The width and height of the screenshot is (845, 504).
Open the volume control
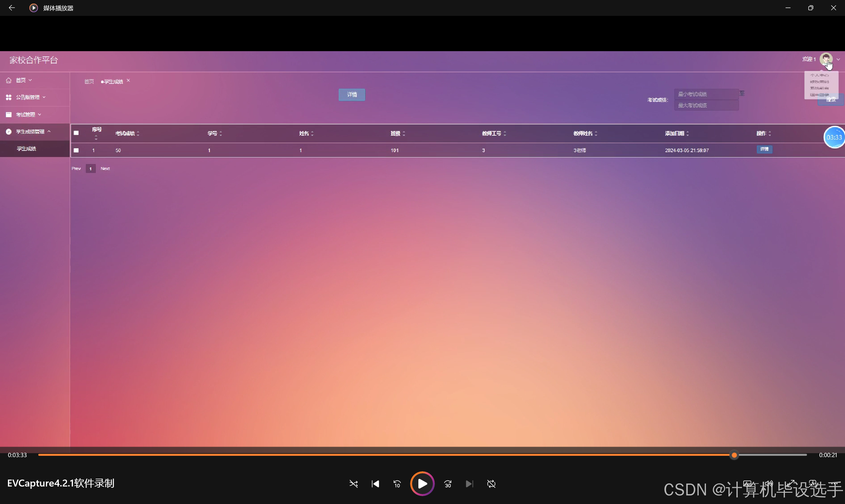coord(769,484)
